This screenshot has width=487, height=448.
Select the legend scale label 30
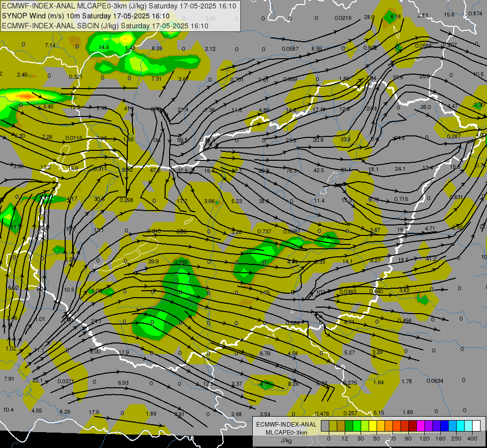[x=361, y=439]
